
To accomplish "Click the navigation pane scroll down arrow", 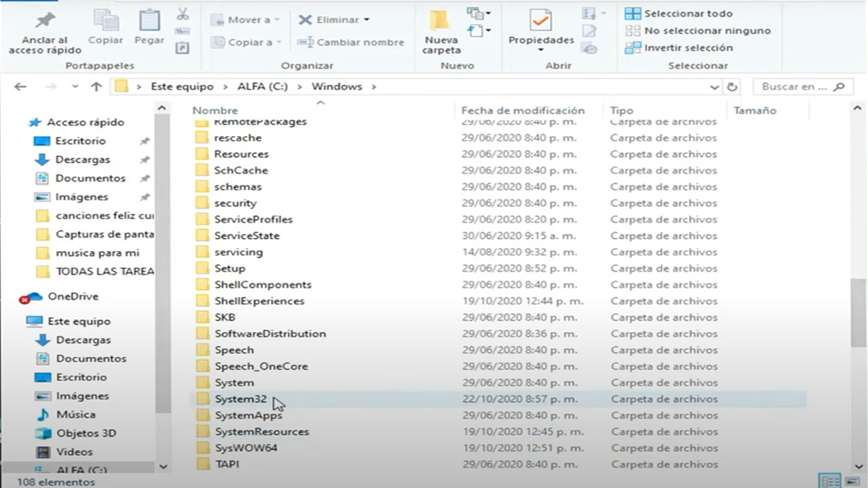I will click(x=163, y=466).
